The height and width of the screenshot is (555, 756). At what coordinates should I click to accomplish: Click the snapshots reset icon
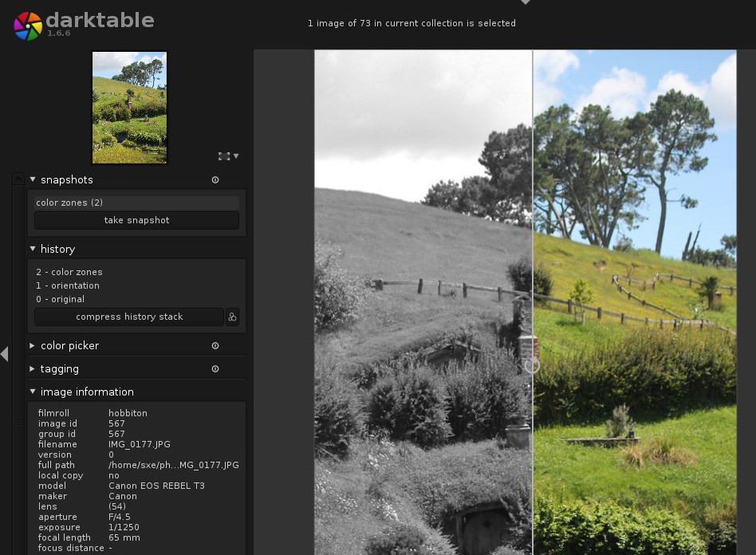coord(215,180)
